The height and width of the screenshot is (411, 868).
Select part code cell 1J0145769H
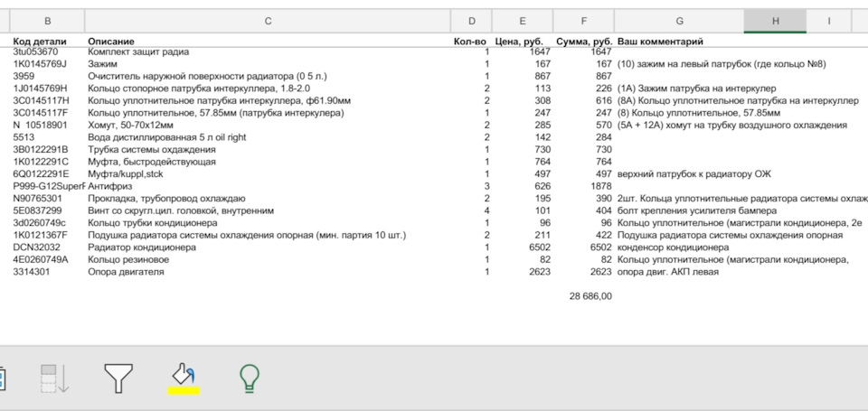click(x=41, y=89)
